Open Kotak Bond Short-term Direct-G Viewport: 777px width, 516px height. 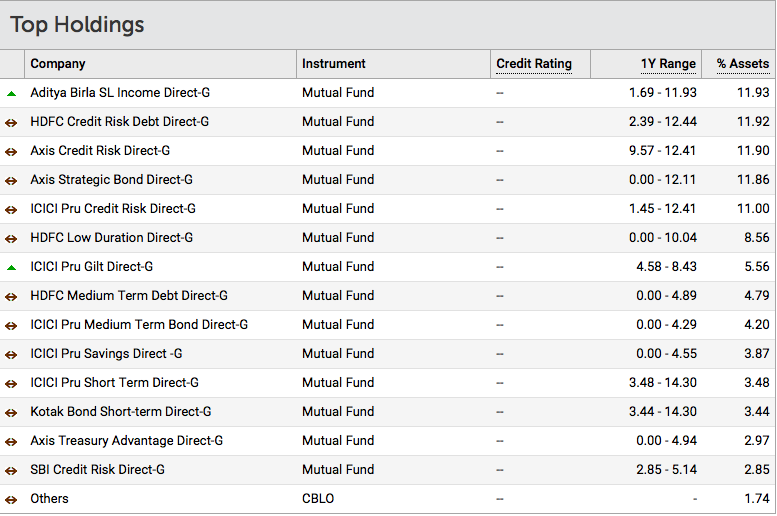point(120,411)
